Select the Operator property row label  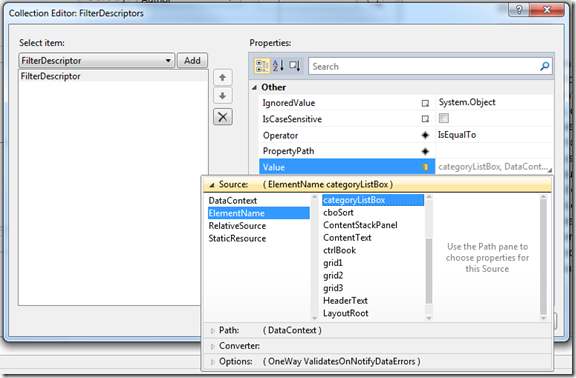(280, 136)
